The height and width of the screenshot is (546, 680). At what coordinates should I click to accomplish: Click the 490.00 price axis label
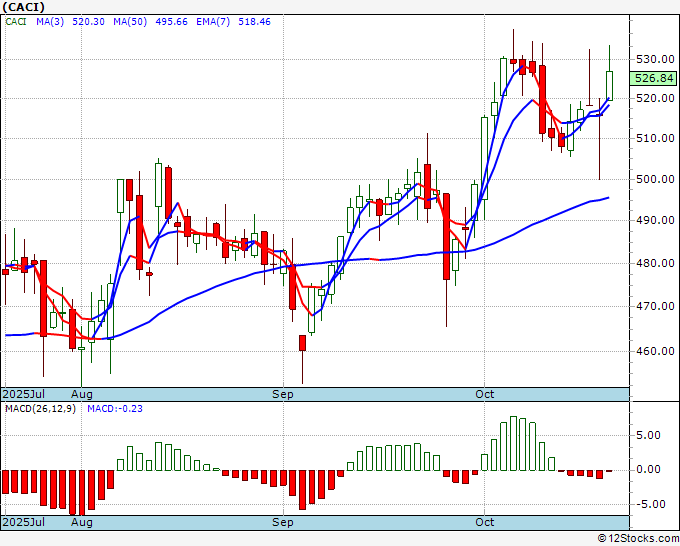pyautogui.click(x=655, y=220)
